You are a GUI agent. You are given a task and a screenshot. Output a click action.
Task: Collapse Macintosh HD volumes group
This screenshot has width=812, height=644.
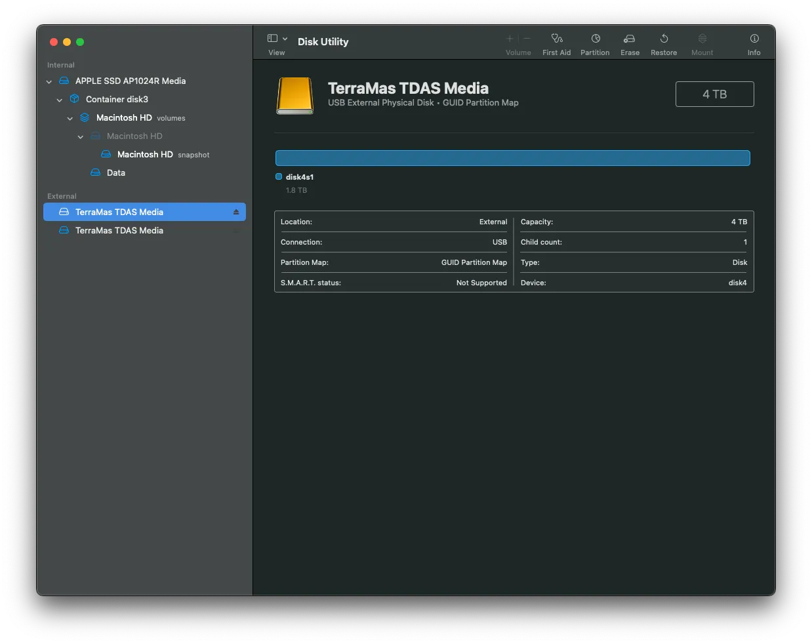pos(70,118)
